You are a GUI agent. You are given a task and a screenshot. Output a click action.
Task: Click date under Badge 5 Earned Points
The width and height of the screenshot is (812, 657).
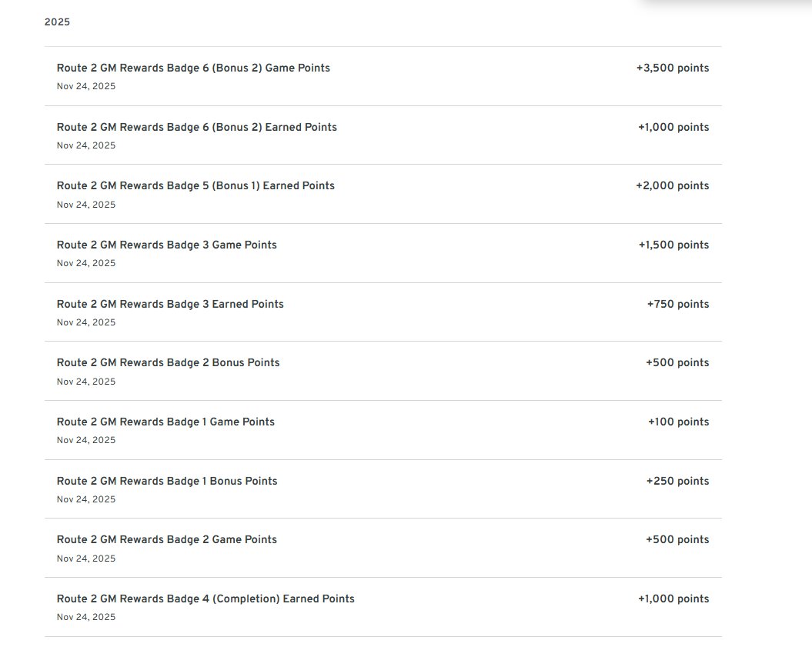click(86, 205)
